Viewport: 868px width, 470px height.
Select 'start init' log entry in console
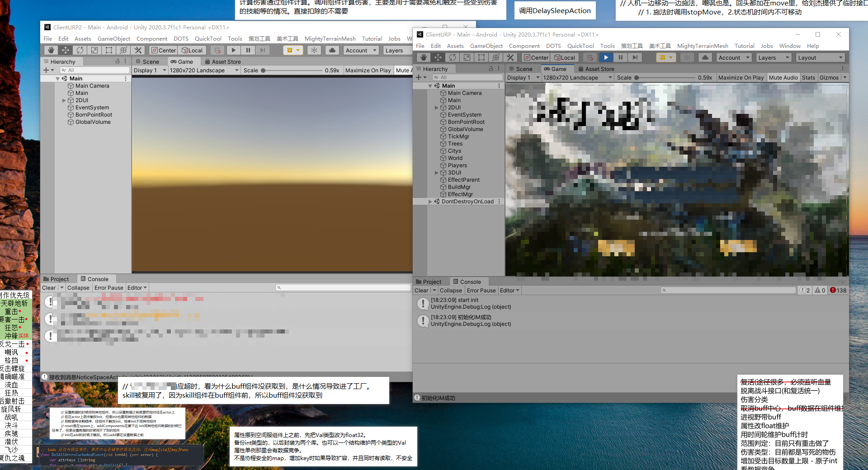point(630,303)
